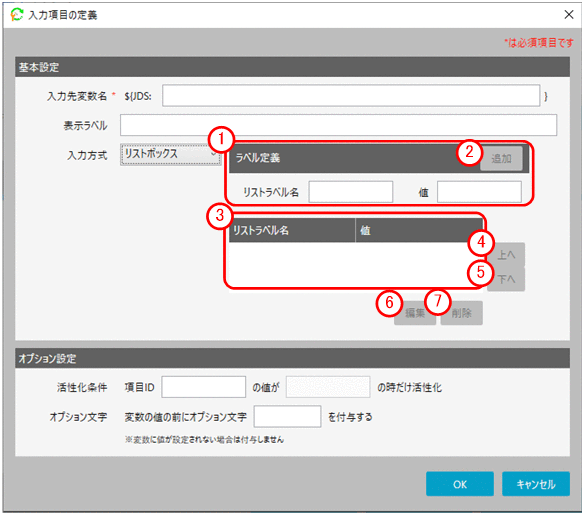Click the キャンセル button
The image size is (585, 516).
[536, 484]
